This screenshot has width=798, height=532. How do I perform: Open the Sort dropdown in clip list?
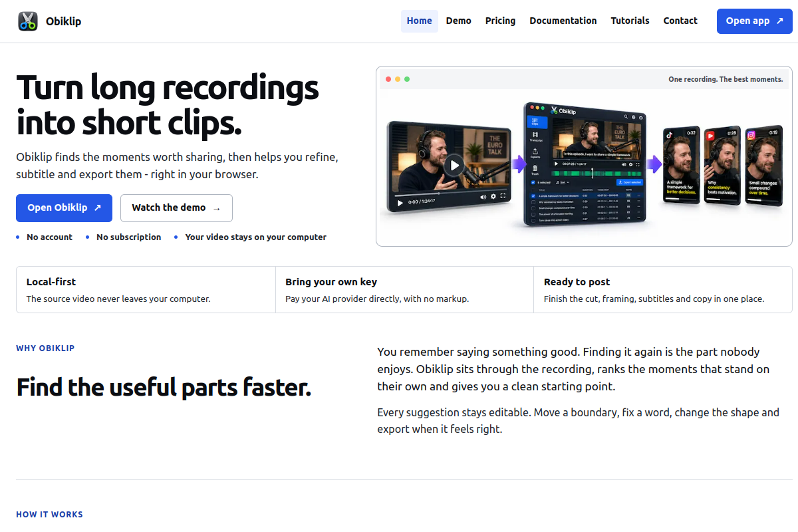tap(563, 182)
